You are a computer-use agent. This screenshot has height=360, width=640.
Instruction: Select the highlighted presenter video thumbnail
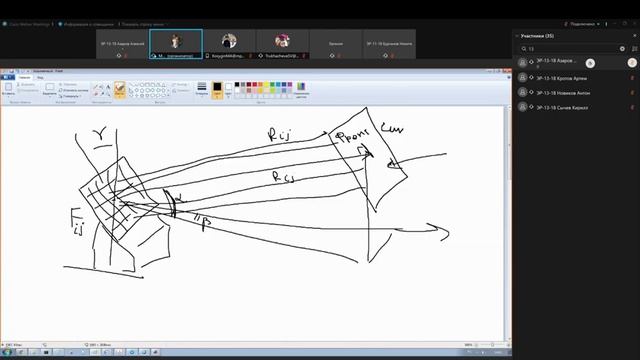point(176,44)
